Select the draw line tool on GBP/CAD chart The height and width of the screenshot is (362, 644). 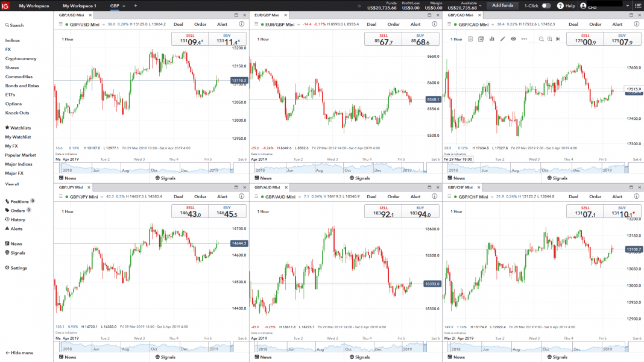[x=502, y=39]
